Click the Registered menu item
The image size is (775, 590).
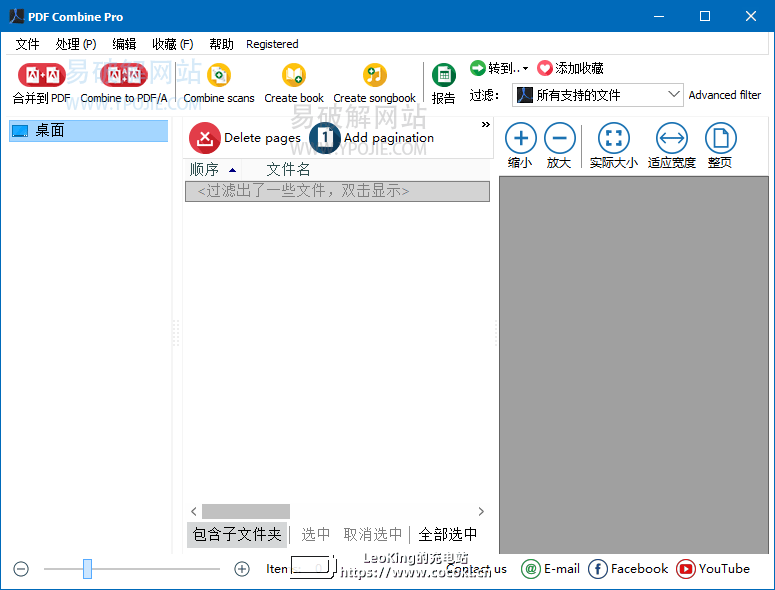(x=272, y=44)
